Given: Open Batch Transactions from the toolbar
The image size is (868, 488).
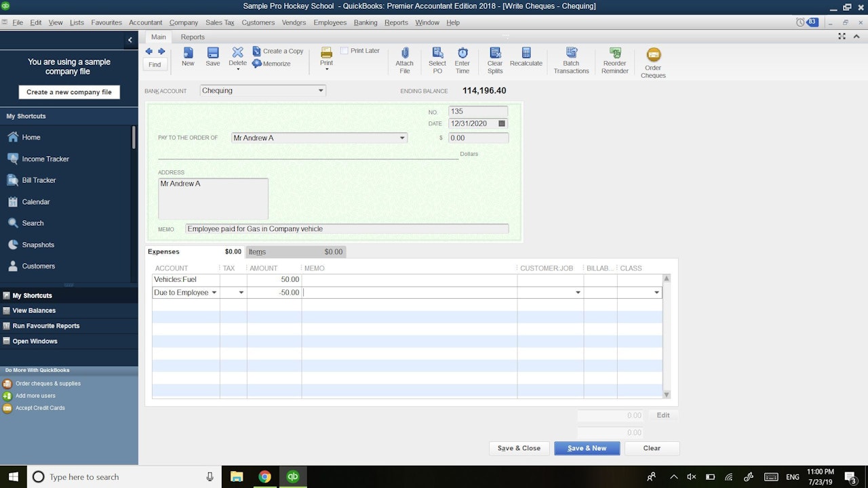Looking at the screenshot, I should 571,54.
